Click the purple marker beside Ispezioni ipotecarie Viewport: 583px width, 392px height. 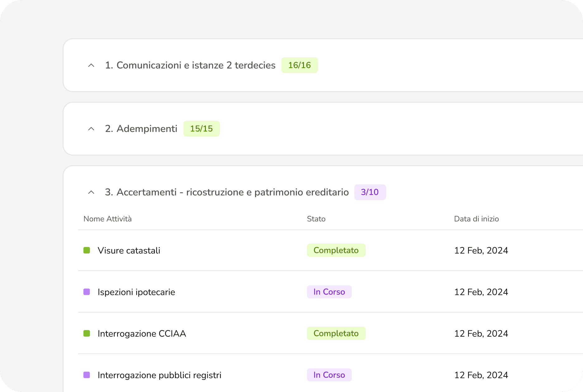click(87, 292)
